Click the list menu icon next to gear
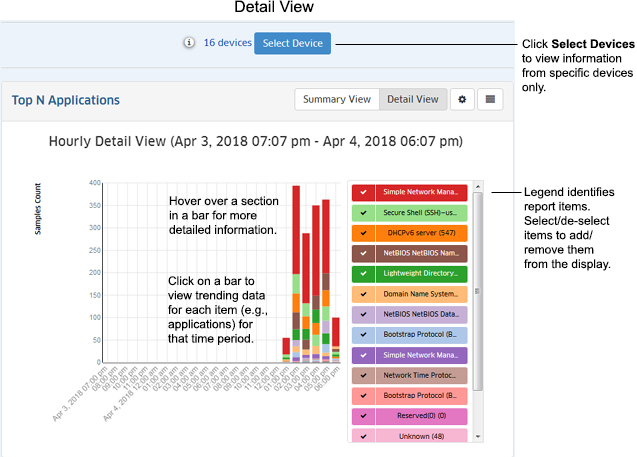Screen dimensions: 637x457 pyautogui.click(x=490, y=100)
